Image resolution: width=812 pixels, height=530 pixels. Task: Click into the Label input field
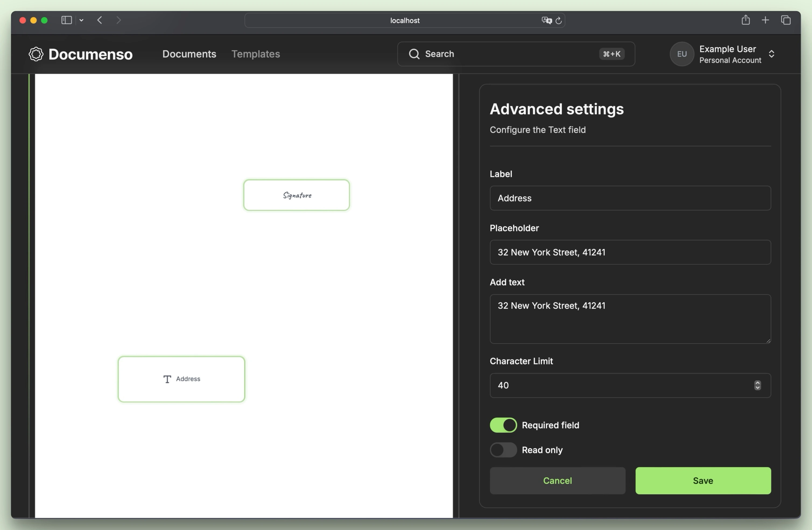(630, 198)
